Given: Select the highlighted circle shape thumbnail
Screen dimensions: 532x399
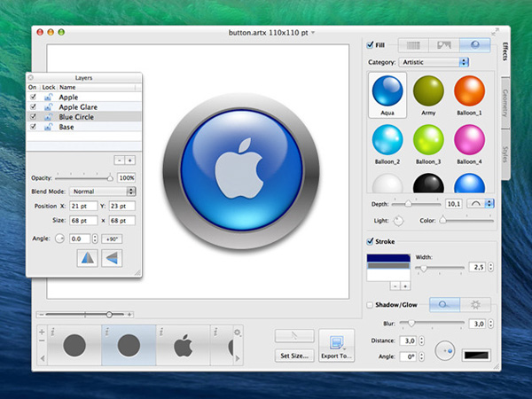Looking at the screenshot, I should click(129, 346).
